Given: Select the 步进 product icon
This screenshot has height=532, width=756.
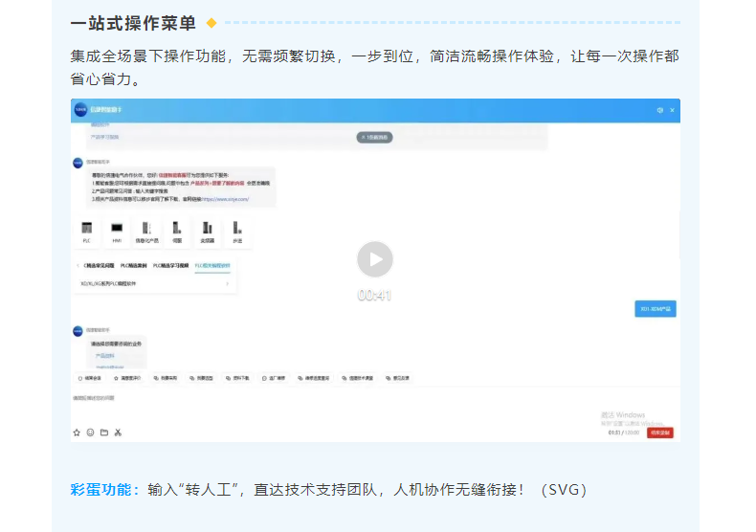Looking at the screenshot, I should pyautogui.click(x=236, y=230).
